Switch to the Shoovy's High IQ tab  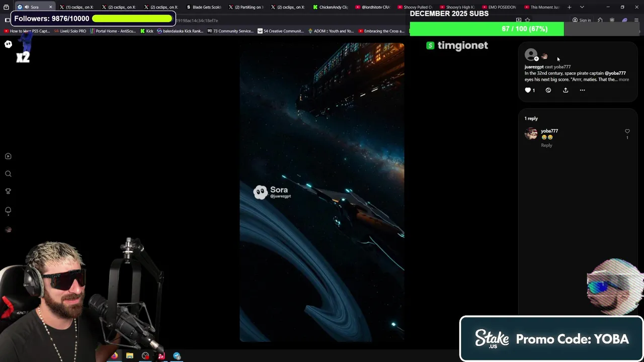coord(457,7)
